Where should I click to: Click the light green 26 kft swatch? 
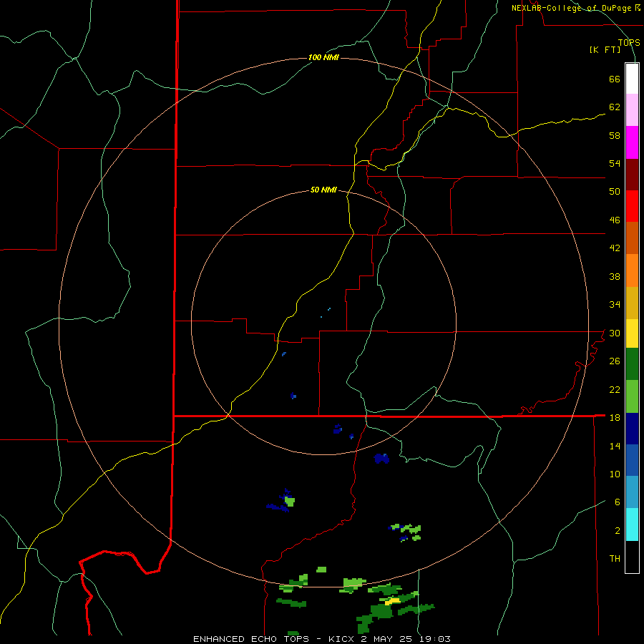632,396
